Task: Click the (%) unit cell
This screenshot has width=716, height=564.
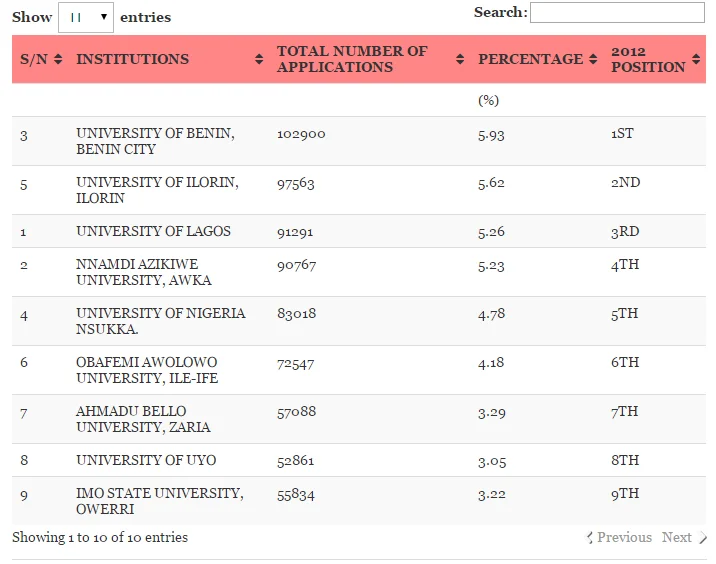Action: coord(488,100)
